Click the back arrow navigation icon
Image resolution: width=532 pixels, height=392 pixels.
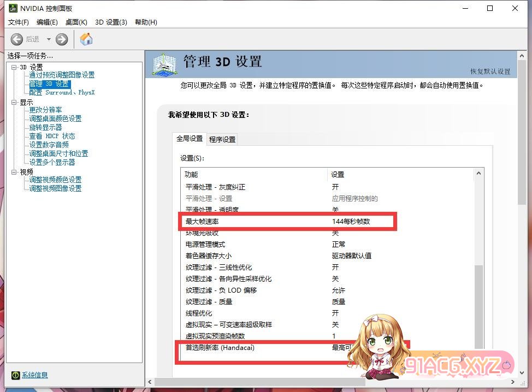click(17, 39)
